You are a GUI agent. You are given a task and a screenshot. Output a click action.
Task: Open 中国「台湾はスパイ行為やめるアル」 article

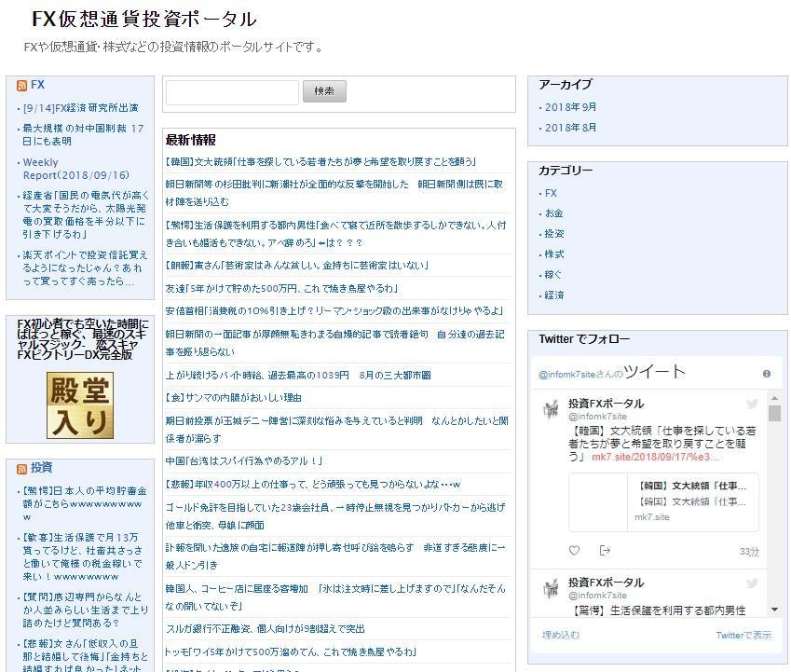tap(244, 461)
